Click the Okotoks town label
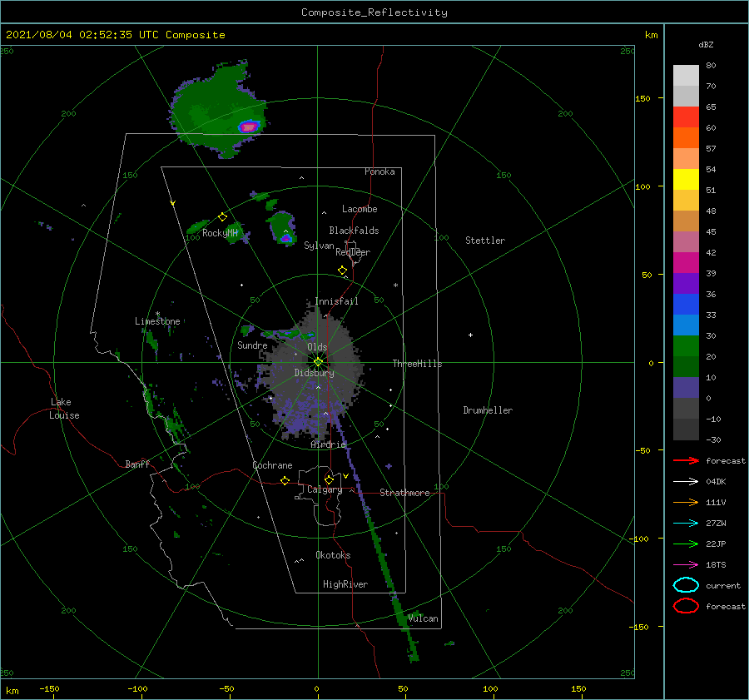Viewport: 749px width, 700px height. [x=333, y=554]
